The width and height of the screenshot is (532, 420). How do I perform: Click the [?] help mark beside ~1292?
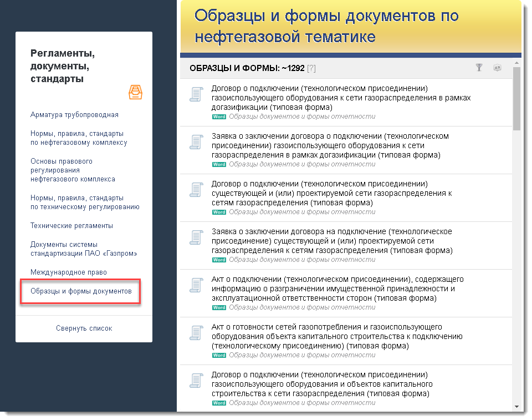coord(311,68)
